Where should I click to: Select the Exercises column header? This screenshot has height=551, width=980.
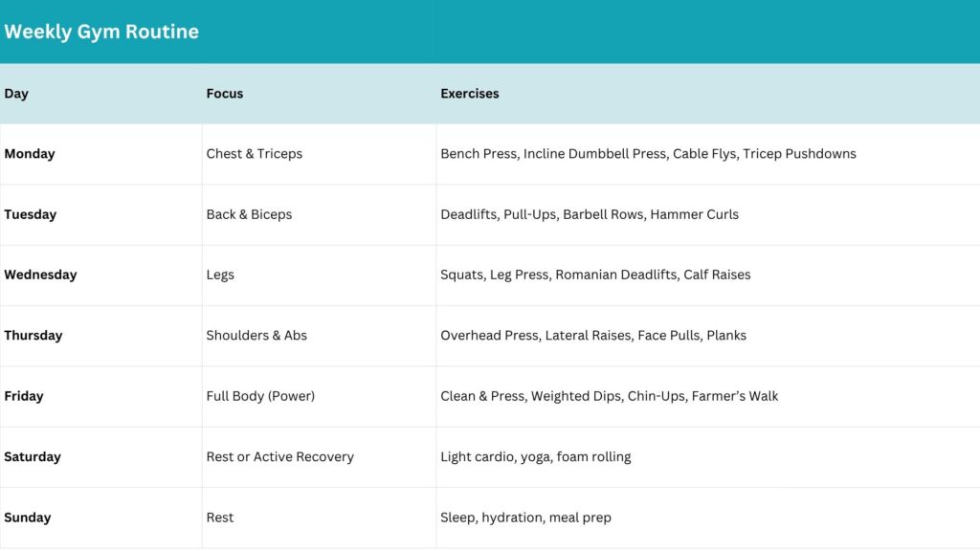click(x=470, y=94)
